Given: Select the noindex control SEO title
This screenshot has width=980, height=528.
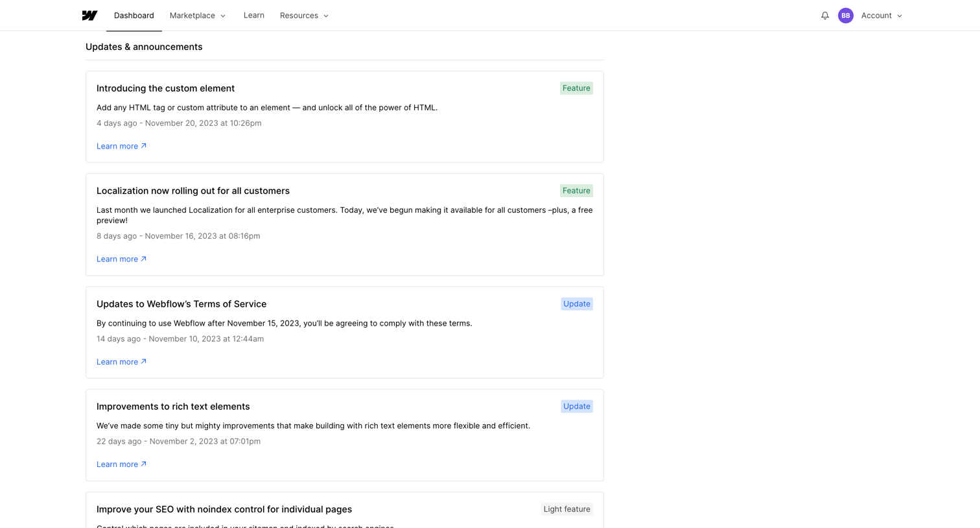Looking at the screenshot, I should (224, 509).
